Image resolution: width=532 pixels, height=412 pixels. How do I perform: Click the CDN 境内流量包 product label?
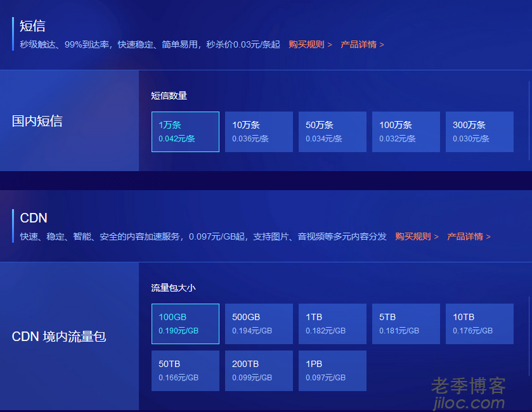59,337
